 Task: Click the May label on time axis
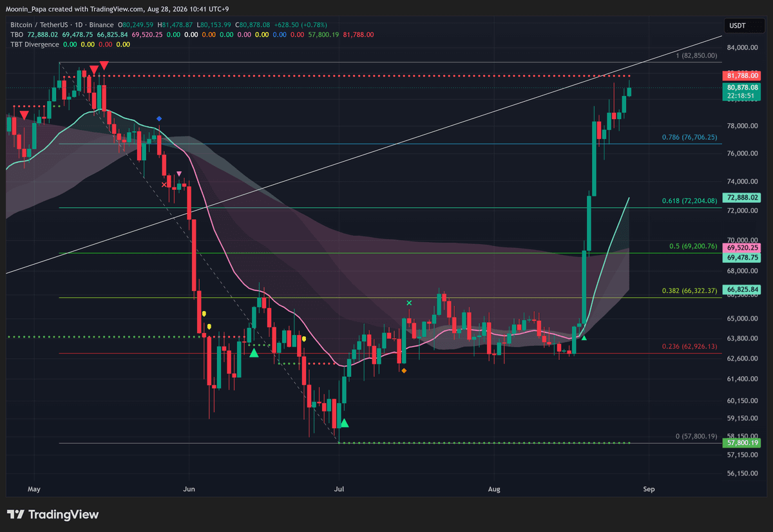point(34,489)
